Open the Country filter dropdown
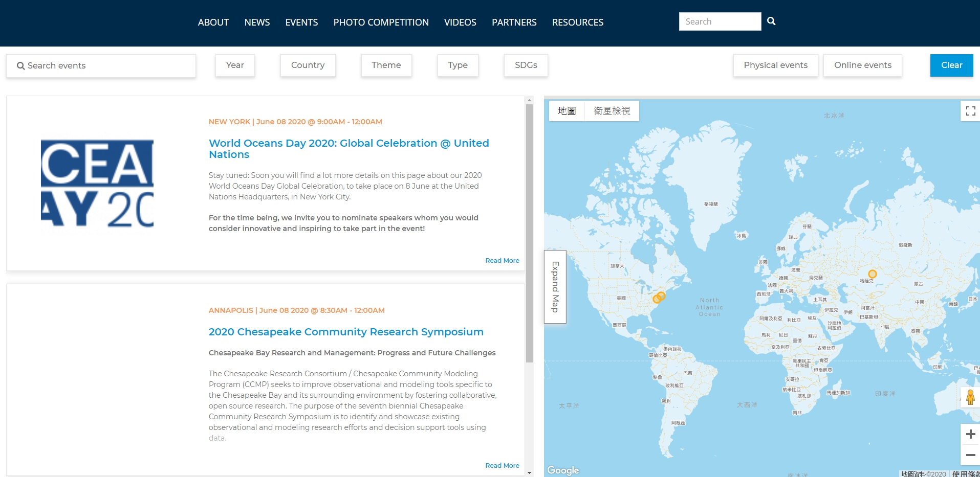 click(x=307, y=65)
